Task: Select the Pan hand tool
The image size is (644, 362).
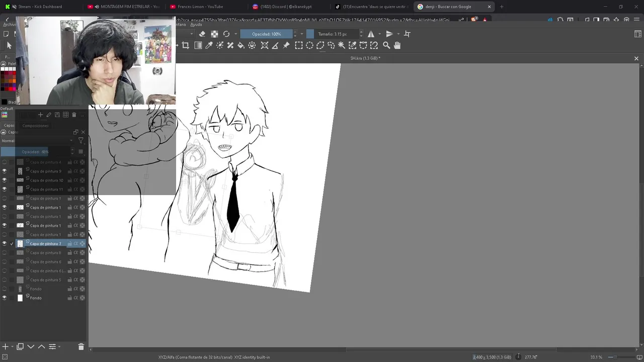Action: tap(397, 45)
